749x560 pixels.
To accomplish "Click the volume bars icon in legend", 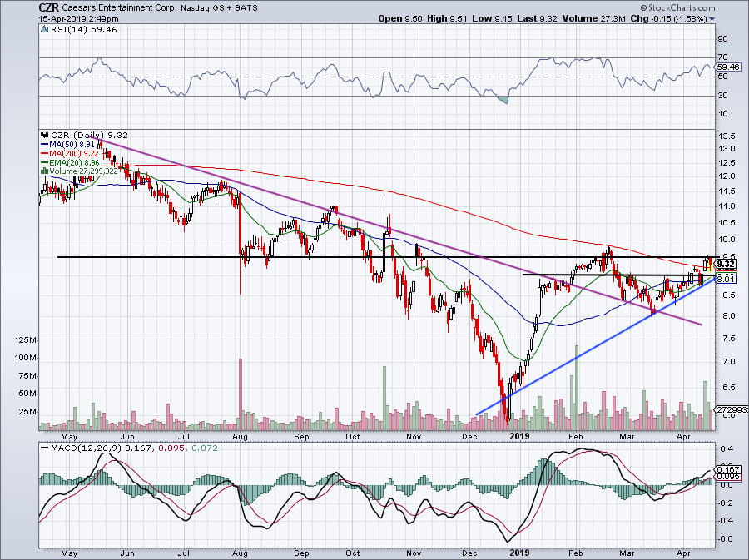I will [x=45, y=171].
